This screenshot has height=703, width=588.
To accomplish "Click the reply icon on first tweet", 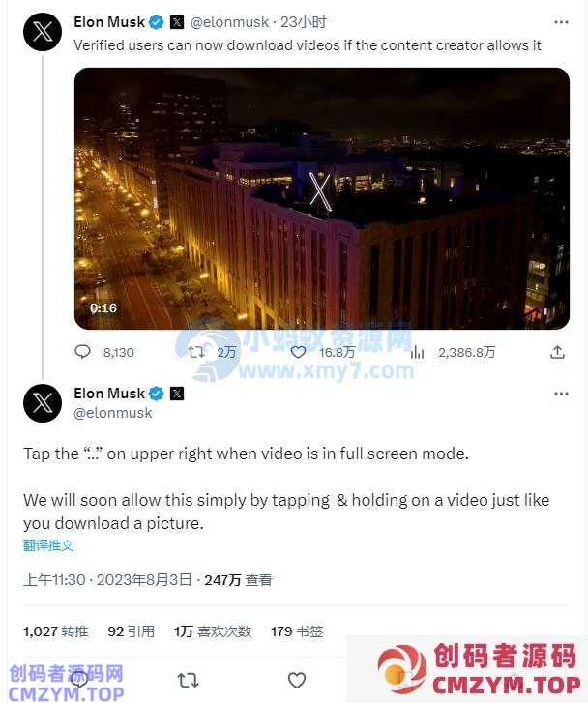I will click(82, 352).
